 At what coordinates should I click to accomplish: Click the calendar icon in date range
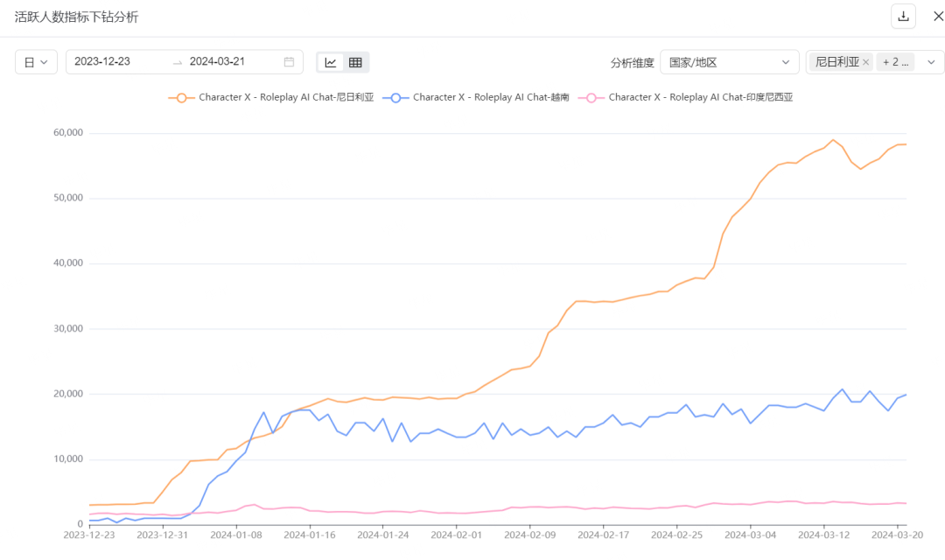pos(289,62)
